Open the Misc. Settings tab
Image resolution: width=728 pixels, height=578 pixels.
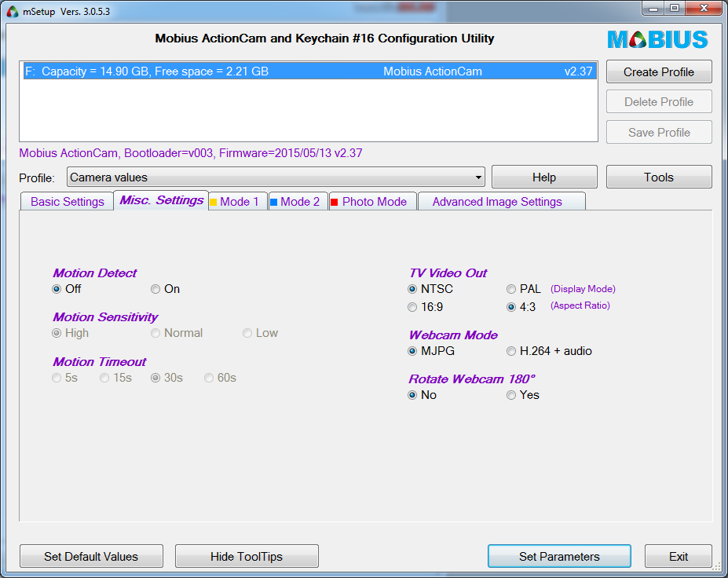click(x=161, y=200)
